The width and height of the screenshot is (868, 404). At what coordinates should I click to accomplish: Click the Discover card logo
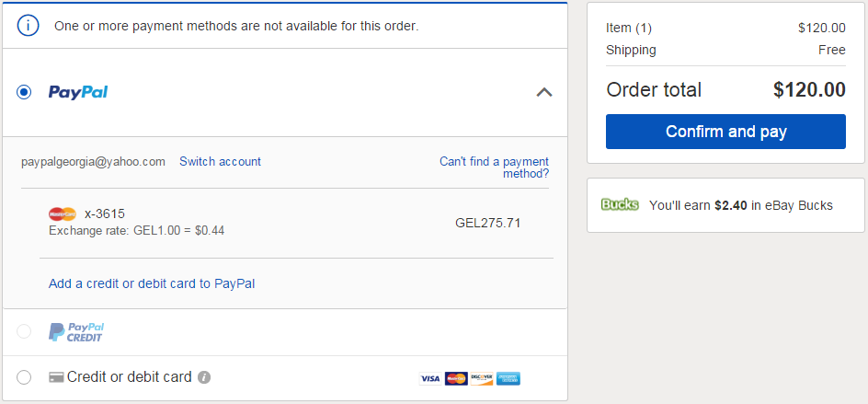[x=482, y=378]
